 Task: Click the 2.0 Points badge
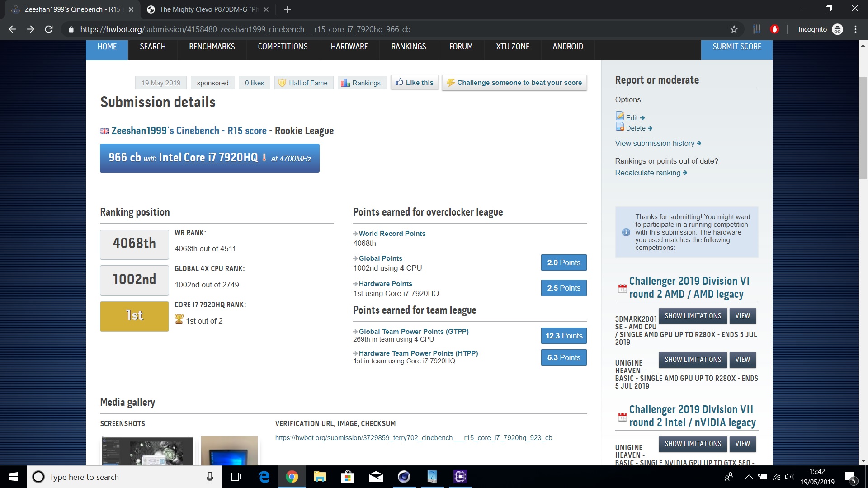click(x=564, y=263)
